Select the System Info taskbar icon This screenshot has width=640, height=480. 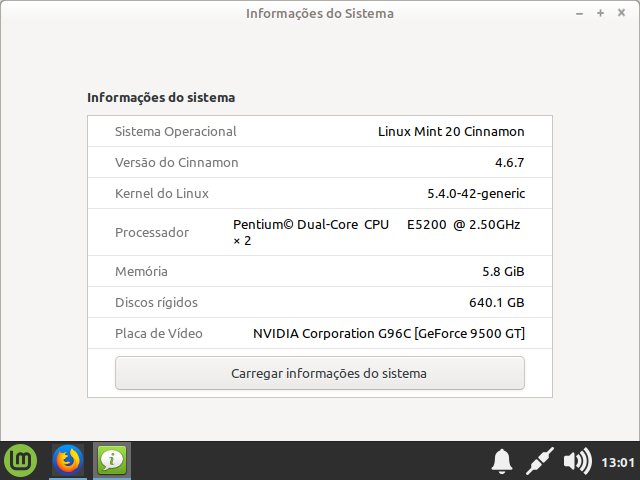111,460
